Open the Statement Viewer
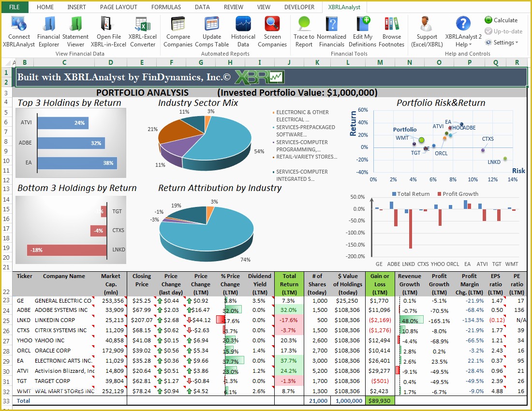The width and height of the screenshot is (532, 411). (x=76, y=29)
